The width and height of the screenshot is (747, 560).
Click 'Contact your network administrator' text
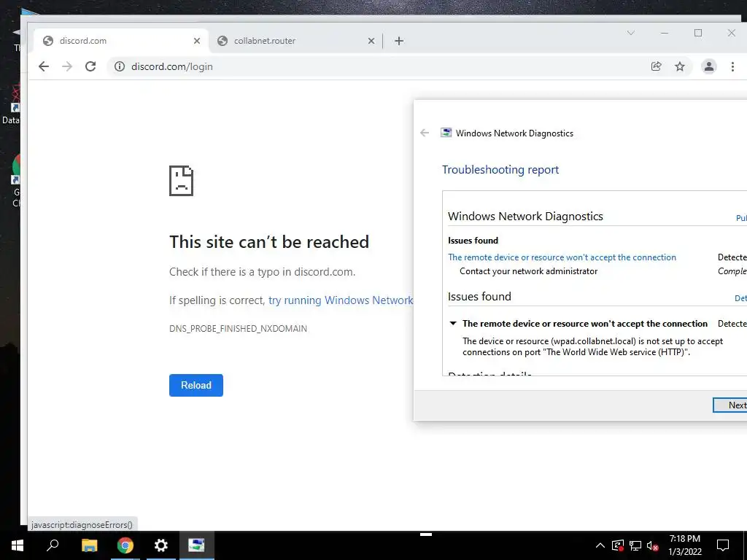(x=528, y=271)
